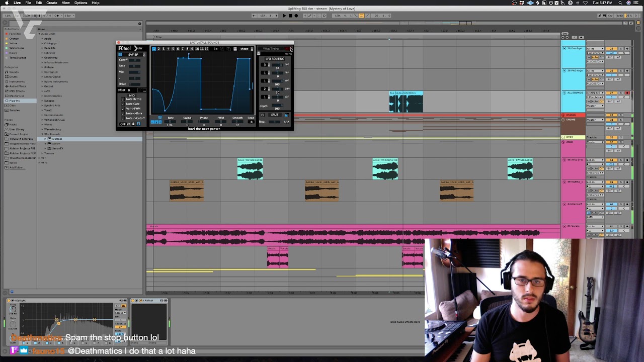Select LFOTool graph tab 12
The image size is (644, 362).
(206, 49)
